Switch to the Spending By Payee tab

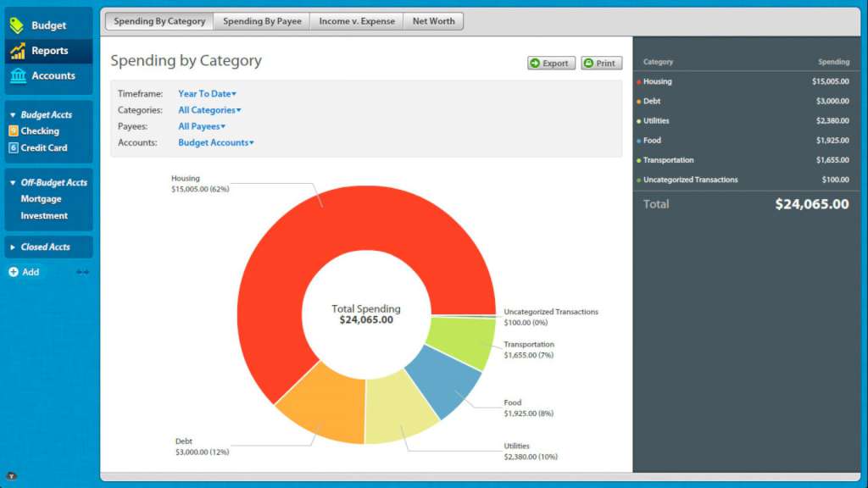(261, 20)
